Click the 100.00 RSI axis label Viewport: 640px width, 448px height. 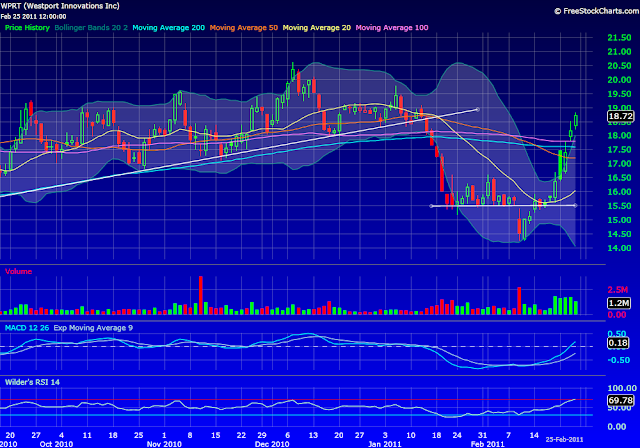pos(622,388)
